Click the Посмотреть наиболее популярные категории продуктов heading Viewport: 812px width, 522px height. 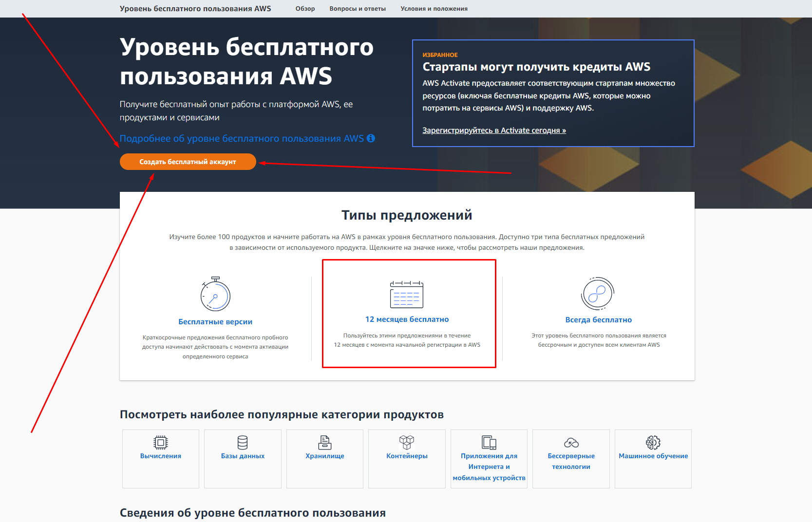click(x=282, y=414)
